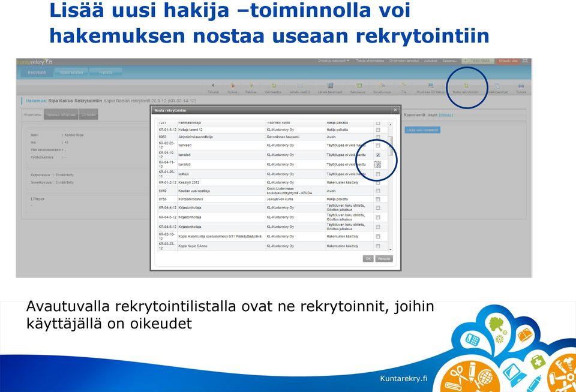This screenshot has height=392, width=576.
Task: Click the Soveltuvuus toolbar icon
Action: tap(382, 85)
